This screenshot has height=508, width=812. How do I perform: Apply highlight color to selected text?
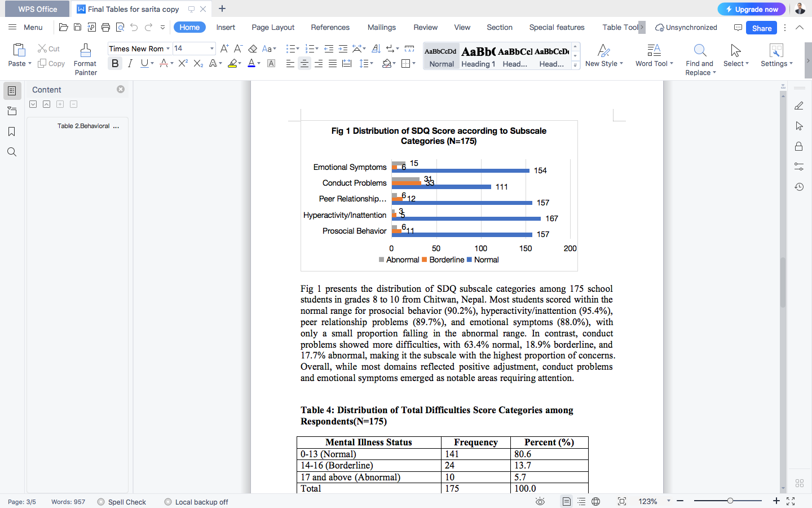tap(233, 63)
